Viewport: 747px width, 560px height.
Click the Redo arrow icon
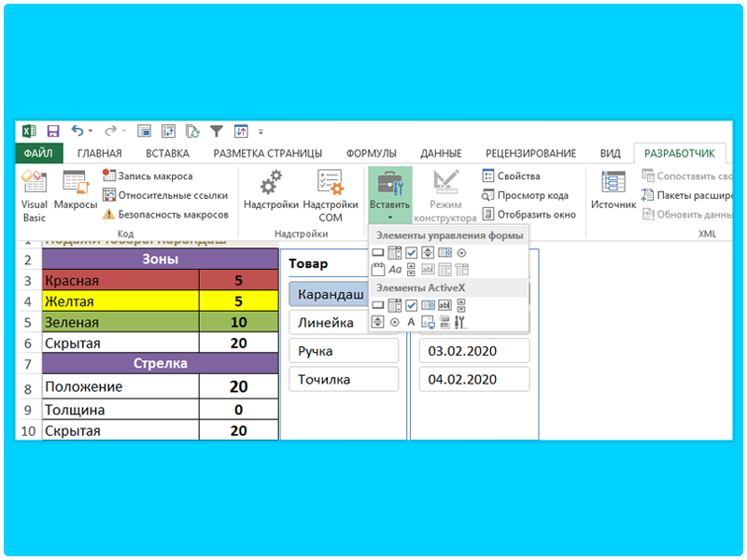point(110,131)
